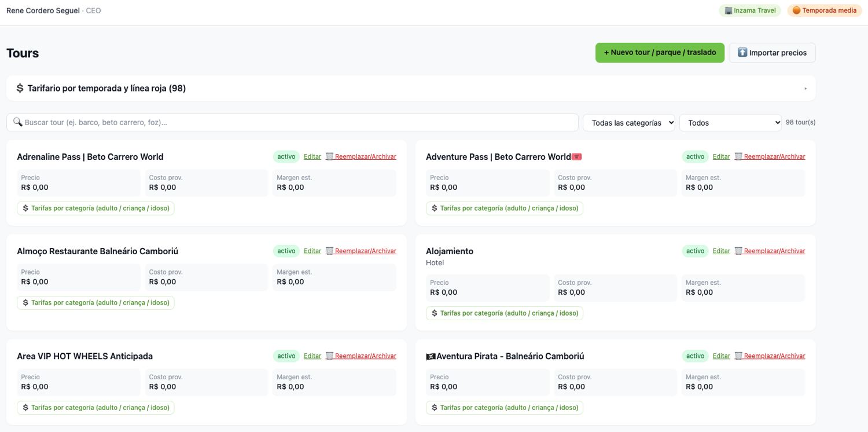Expand tarifas por categoría for Area VIP HOT WHEELS
The height and width of the screenshot is (432, 868).
[x=95, y=408]
